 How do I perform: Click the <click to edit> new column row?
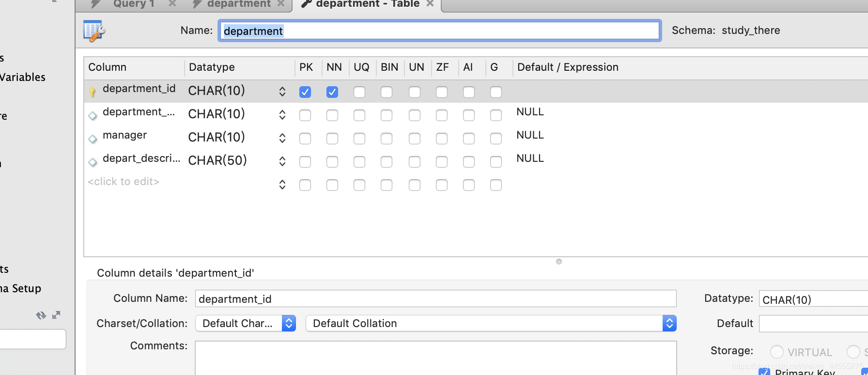(124, 182)
